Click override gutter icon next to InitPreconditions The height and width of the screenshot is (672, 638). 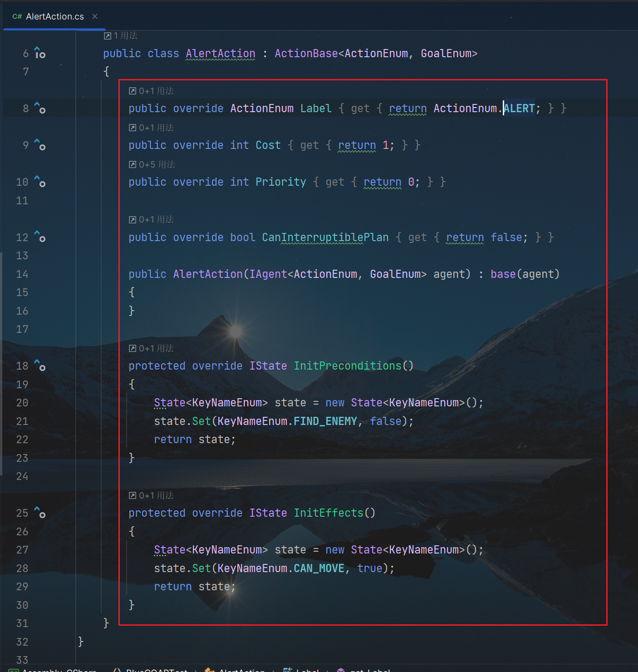click(40, 366)
